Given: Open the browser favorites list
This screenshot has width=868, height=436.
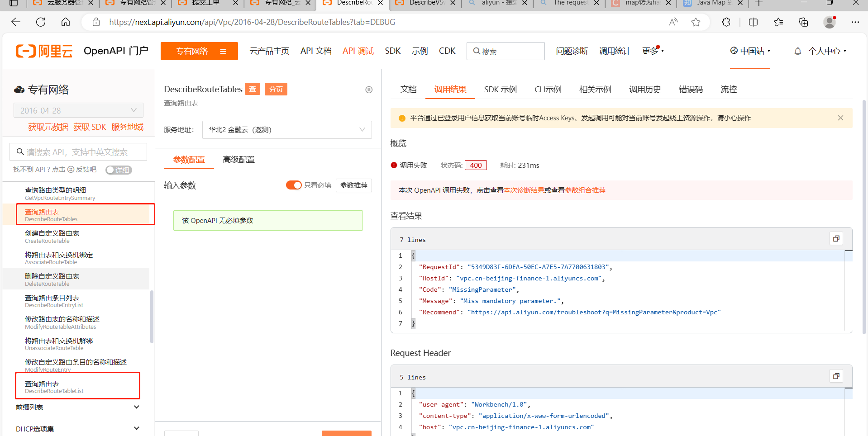Looking at the screenshot, I should pos(778,22).
